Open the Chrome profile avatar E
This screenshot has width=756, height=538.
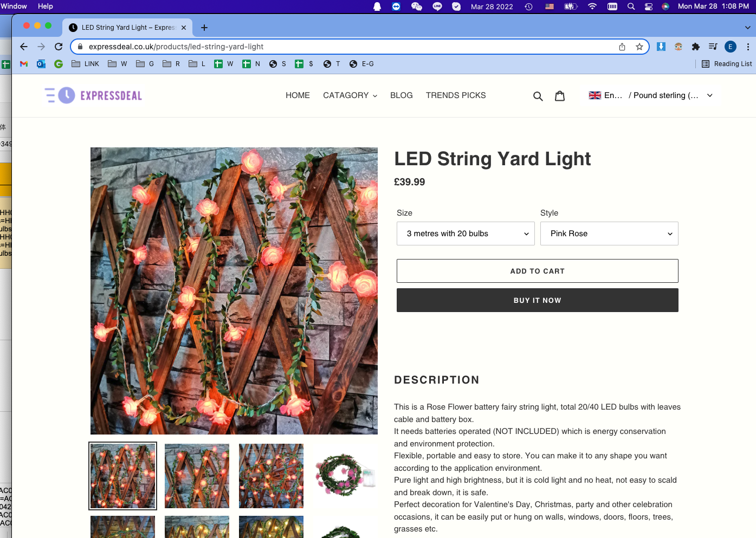731,47
